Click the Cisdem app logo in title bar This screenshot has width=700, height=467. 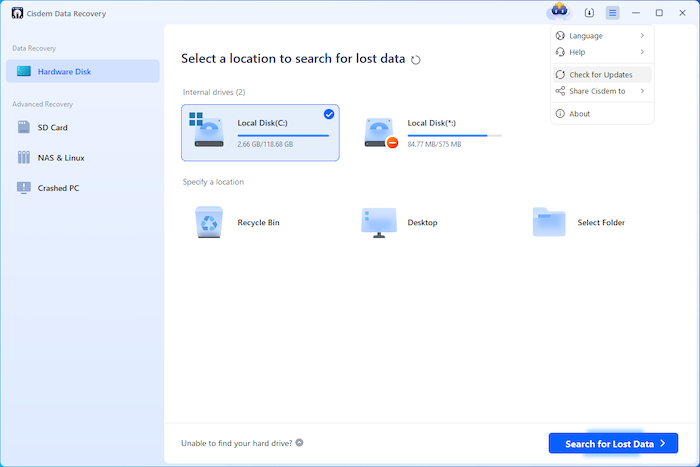(17, 13)
